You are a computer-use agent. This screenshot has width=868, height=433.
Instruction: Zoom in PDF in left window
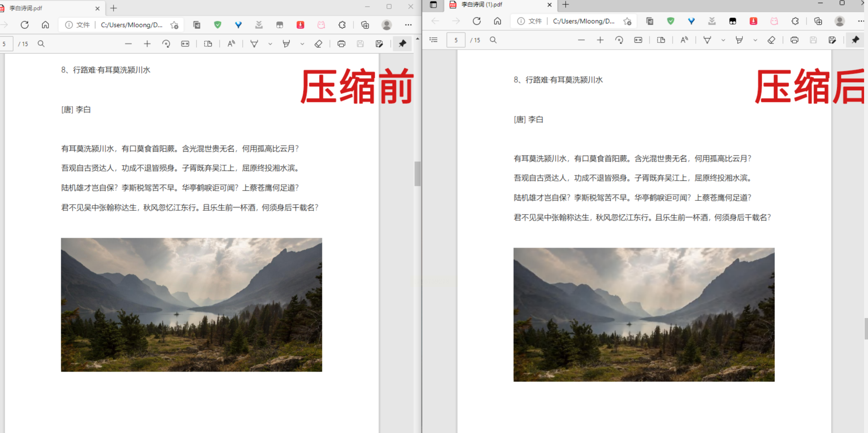[x=147, y=44]
